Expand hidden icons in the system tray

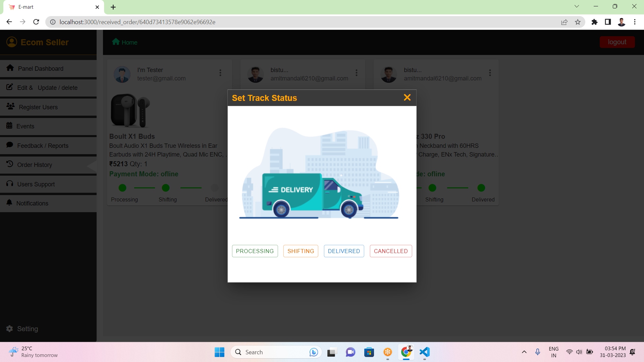tap(524, 352)
